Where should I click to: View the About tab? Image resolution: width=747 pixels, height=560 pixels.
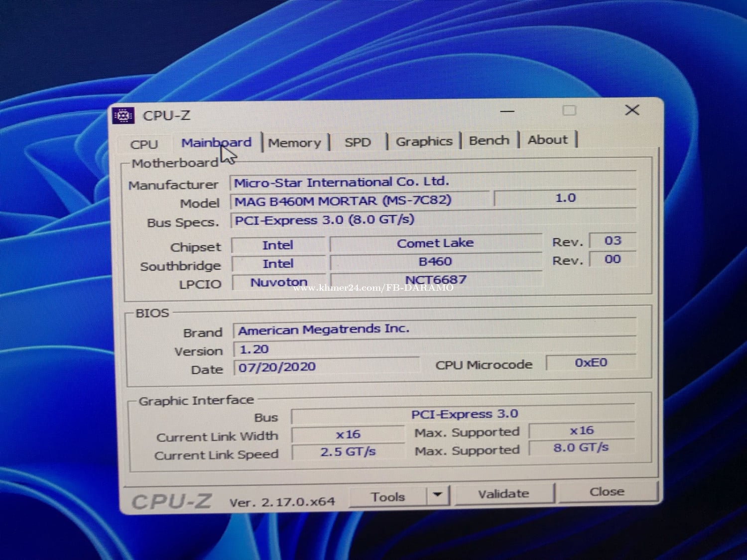(x=547, y=140)
